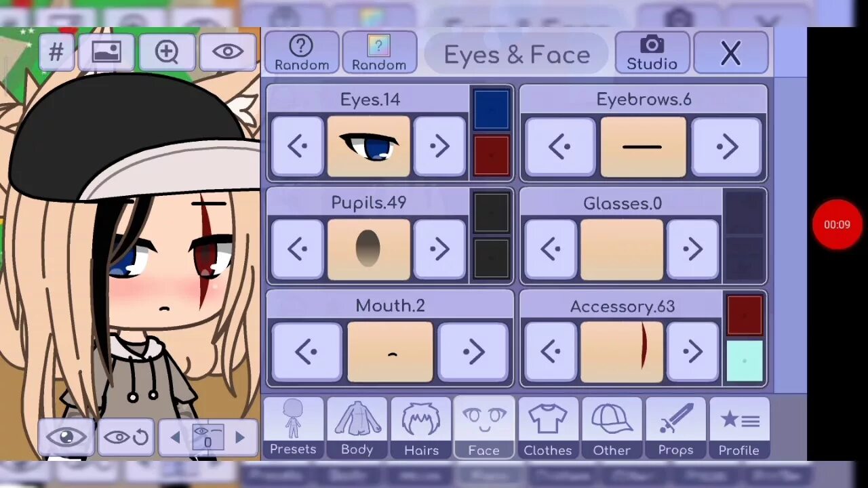The height and width of the screenshot is (488, 868).
Task: Select upper black pupil color swatch
Action: coord(491,213)
